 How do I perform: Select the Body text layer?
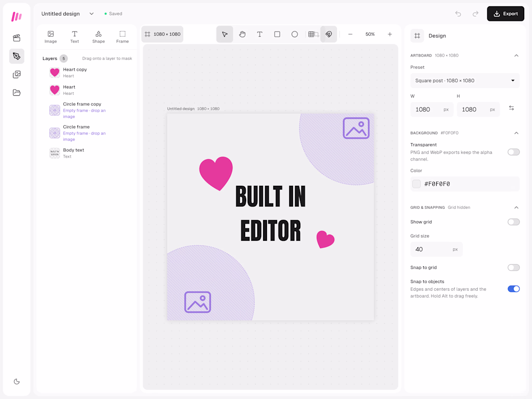[87, 153]
